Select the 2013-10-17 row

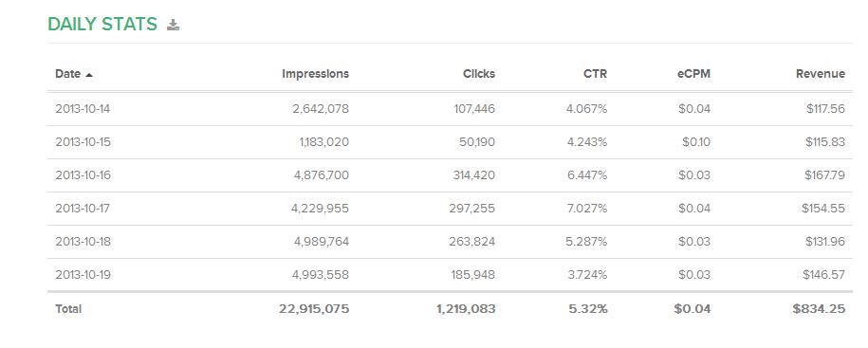click(x=450, y=209)
